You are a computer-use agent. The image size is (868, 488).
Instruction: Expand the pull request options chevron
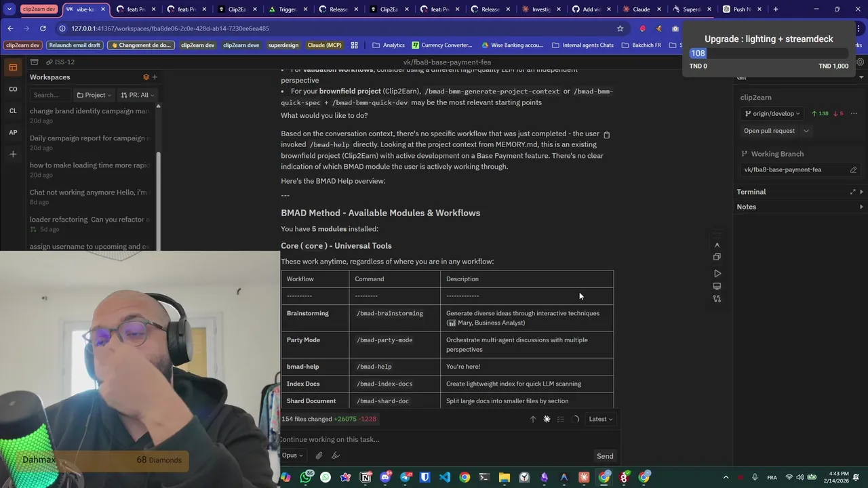(806, 131)
